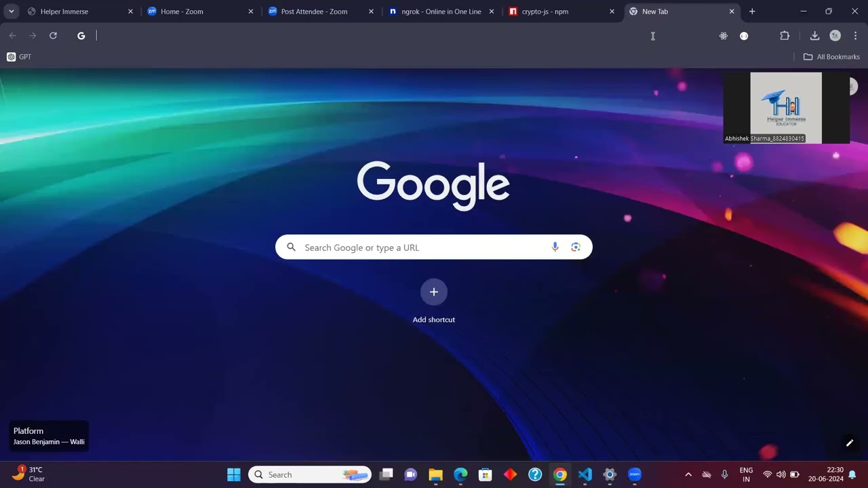Open Microsoft Store from the taskbar
The image size is (868, 488).
pyautogui.click(x=485, y=474)
